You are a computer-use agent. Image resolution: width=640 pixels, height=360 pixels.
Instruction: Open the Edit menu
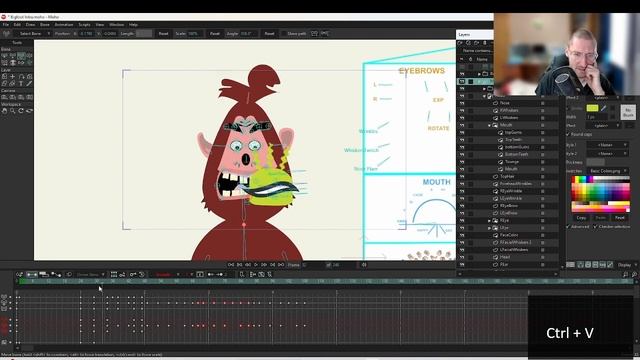[x=17, y=24]
